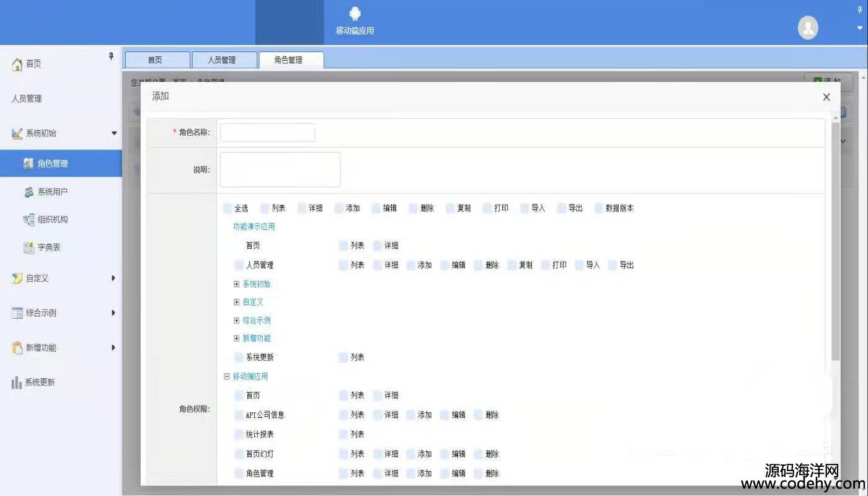Viewport: 868px width, 496px height.
Task: Click the 系统用户 sidebar icon
Action: [29, 192]
